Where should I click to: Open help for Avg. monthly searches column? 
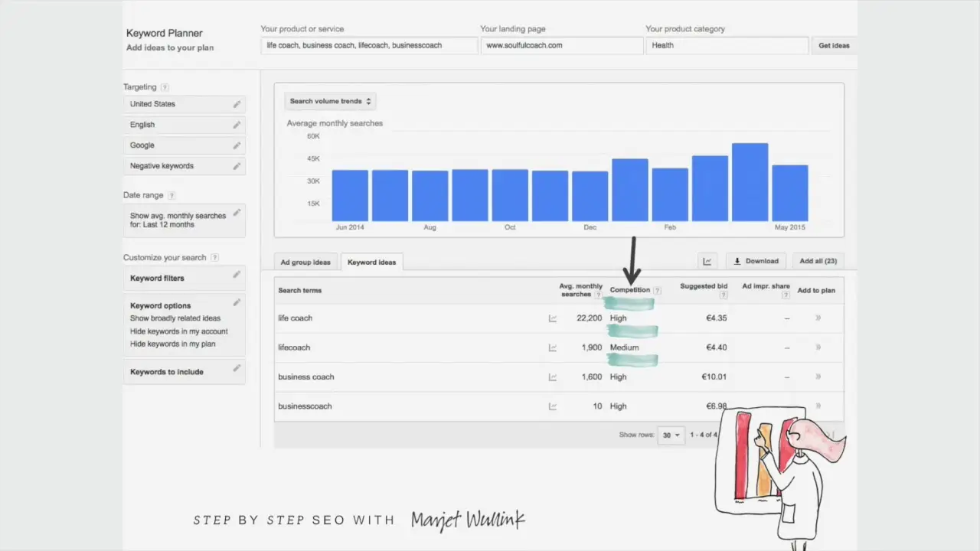click(x=597, y=295)
